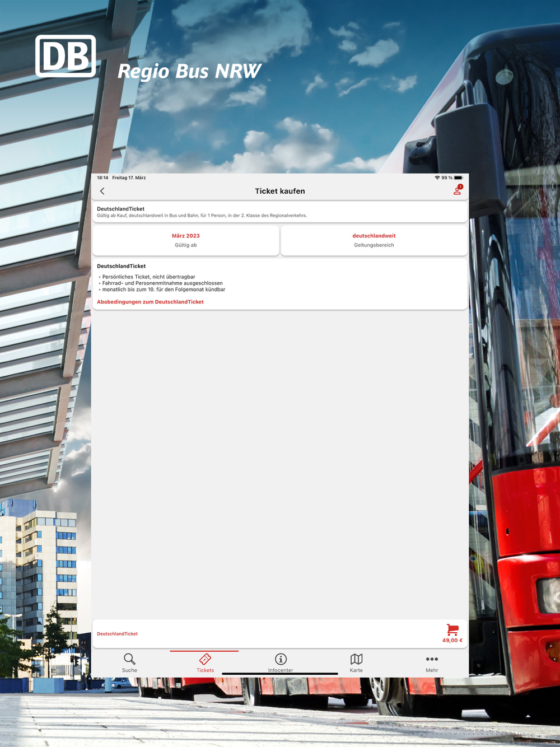Image resolution: width=560 pixels, height=747 pixels.
Task: Click 'monatlich bis zum 10.' cancellation text
Action: [x=164, y=290]
